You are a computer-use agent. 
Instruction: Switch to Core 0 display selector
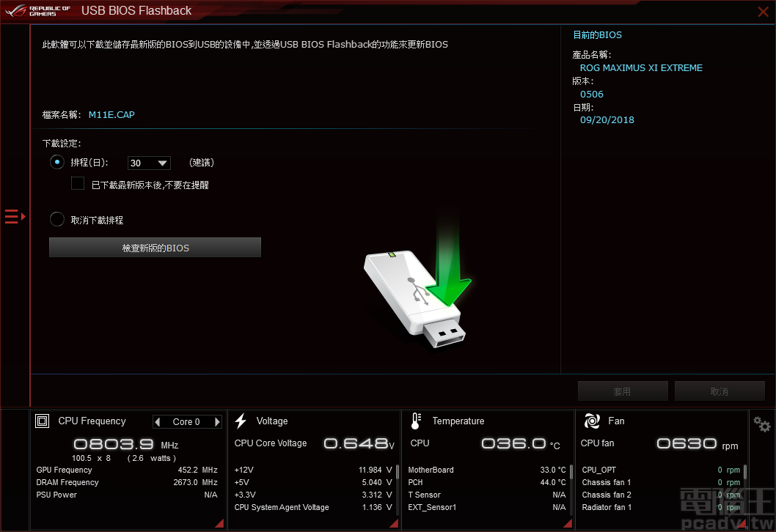187,421
